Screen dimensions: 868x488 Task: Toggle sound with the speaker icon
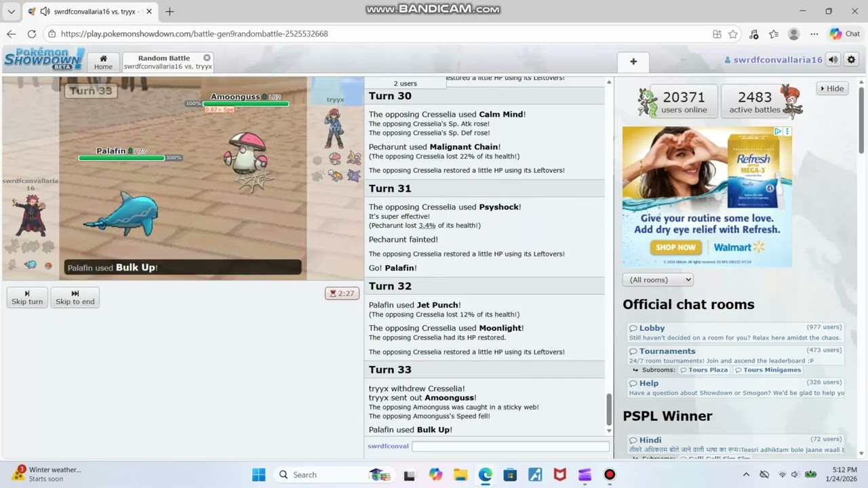pos(833,60)
